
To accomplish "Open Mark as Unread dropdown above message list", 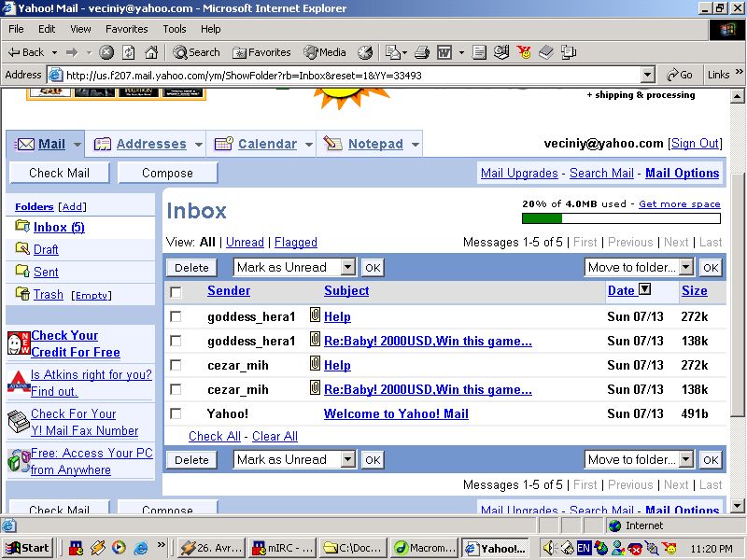I will click(x=294, y=267).
